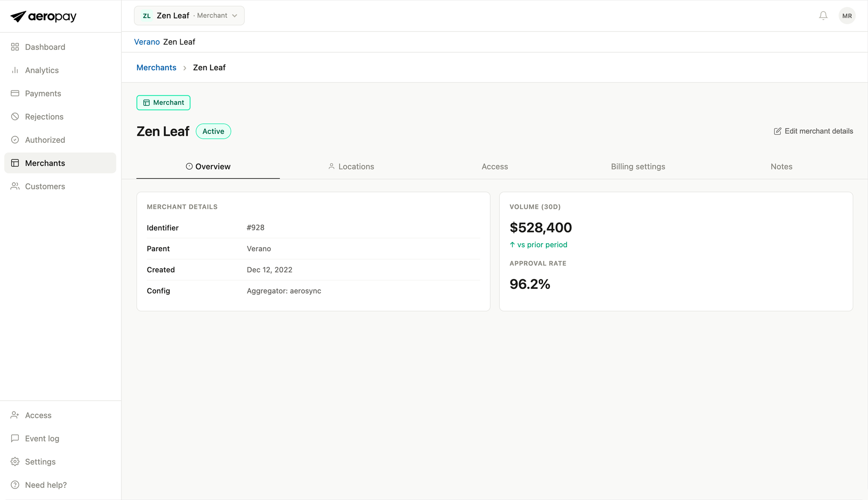Click the Analytics bar chart icon

[15, 70]
